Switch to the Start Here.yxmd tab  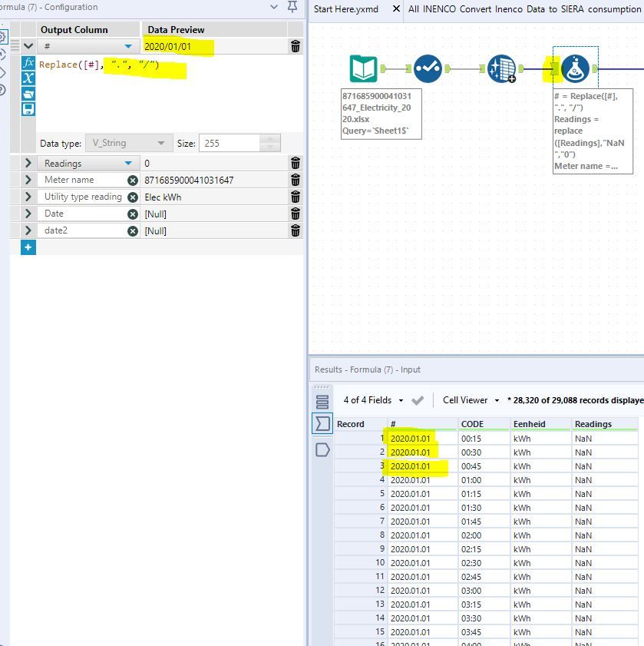pyautogui.click(x=346, y=9)
